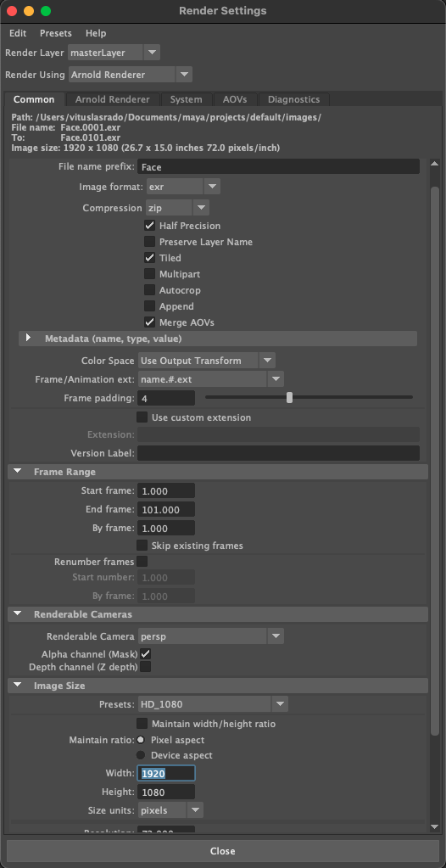Click the Version Label field
Viewport: 446px width, 868px height.
(278, 453)
